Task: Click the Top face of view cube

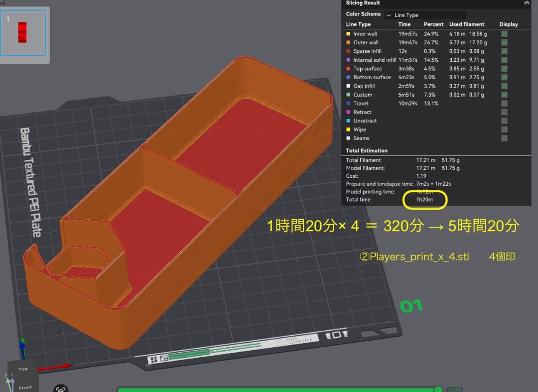Action: (23, 369)
